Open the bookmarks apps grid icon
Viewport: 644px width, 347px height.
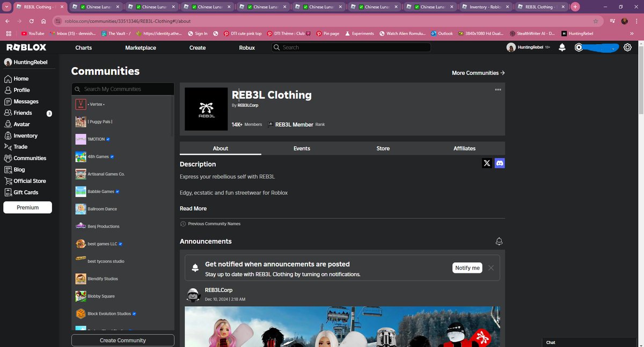(x=9, y=33)
